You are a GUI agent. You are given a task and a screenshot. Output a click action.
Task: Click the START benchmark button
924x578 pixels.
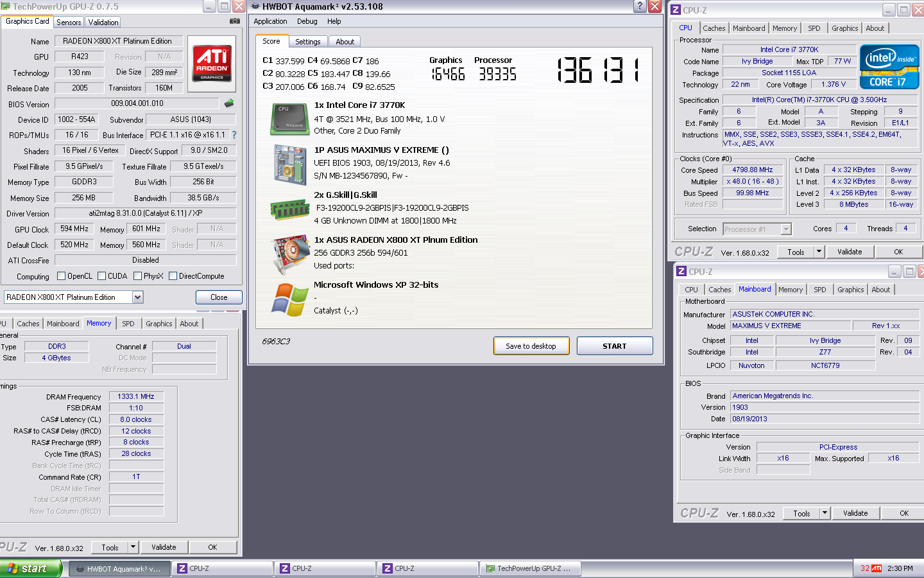[615, 346]
